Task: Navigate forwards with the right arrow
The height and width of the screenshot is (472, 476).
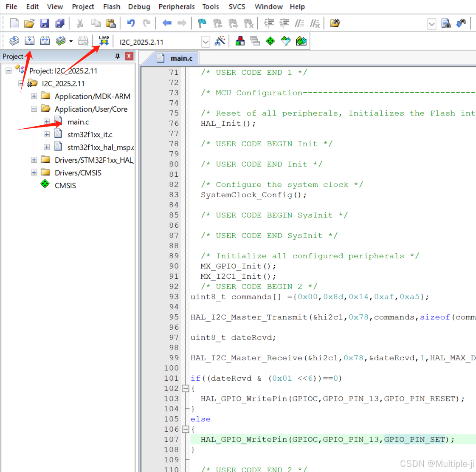Action: coord(182,23)
